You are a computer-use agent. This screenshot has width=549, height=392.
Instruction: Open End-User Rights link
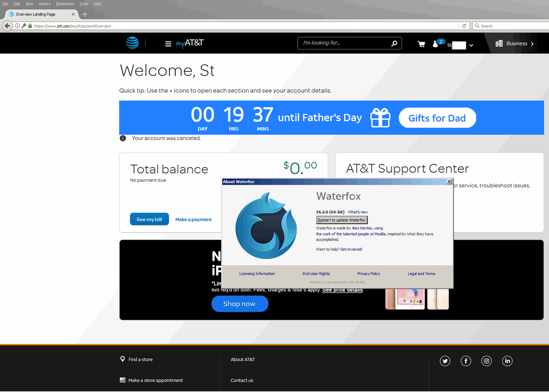[x=316, y=274]
